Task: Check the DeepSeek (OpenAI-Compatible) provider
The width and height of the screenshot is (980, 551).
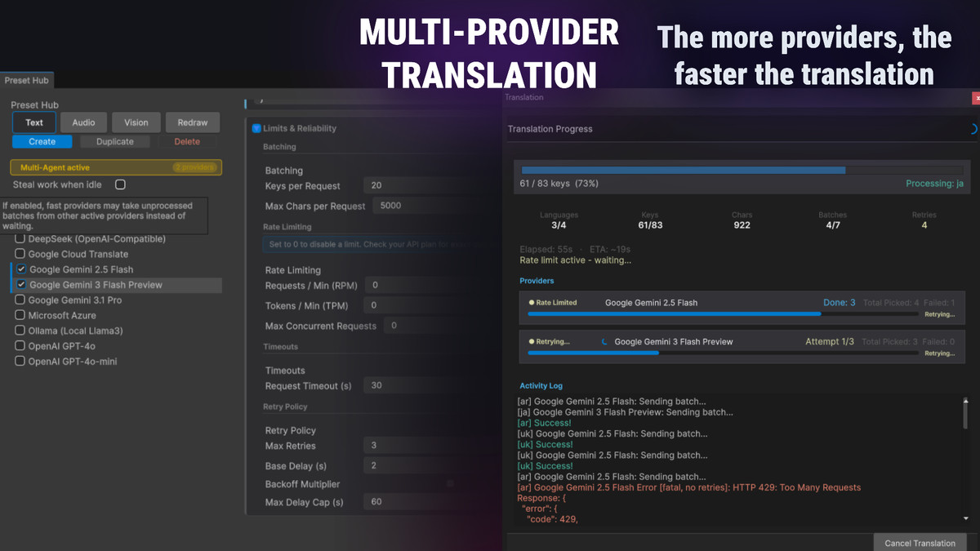Action: (x=20, y=239)
